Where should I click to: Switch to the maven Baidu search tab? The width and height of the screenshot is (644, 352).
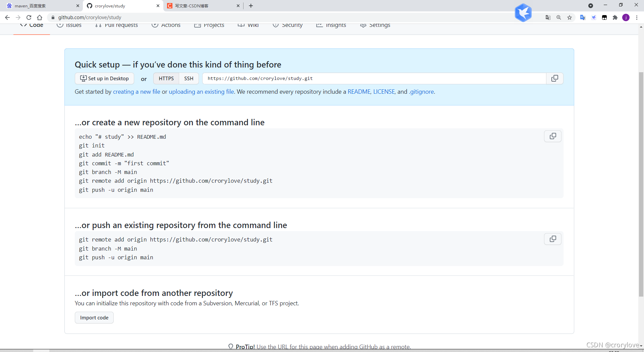(40, 6)
